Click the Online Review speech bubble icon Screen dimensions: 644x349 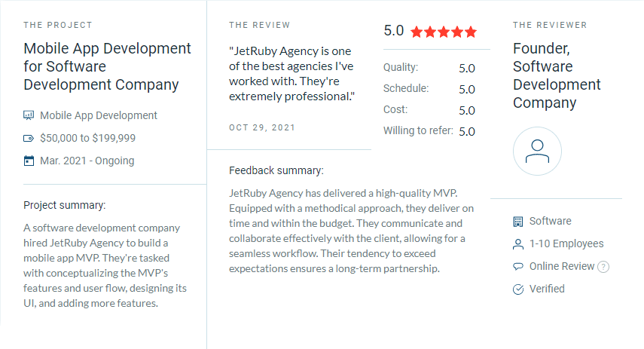coord(517,267)
